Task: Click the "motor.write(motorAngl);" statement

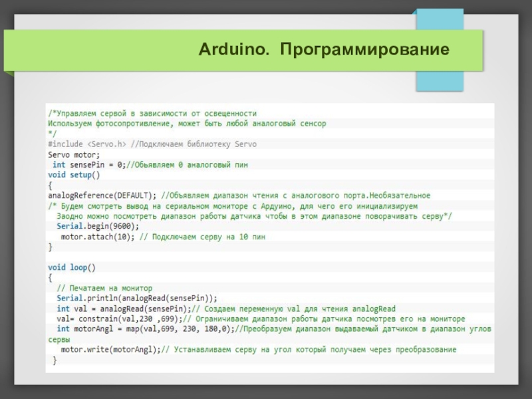Action: [110, 349]
